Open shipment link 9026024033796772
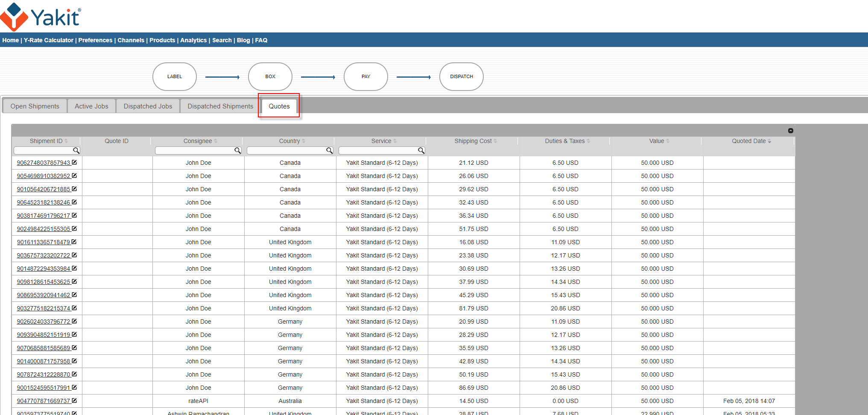The image size is (868, 415). pos(43,321)
